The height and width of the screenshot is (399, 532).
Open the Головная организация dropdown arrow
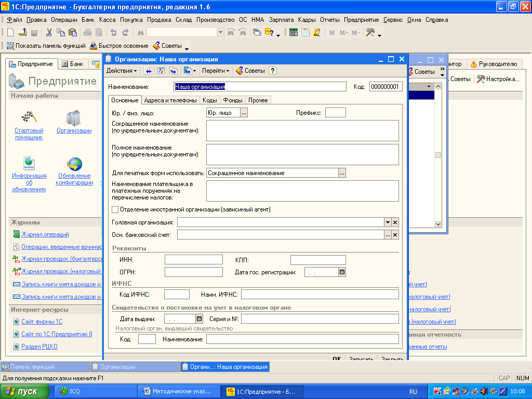pyautogui.click(x=388, y=222)
